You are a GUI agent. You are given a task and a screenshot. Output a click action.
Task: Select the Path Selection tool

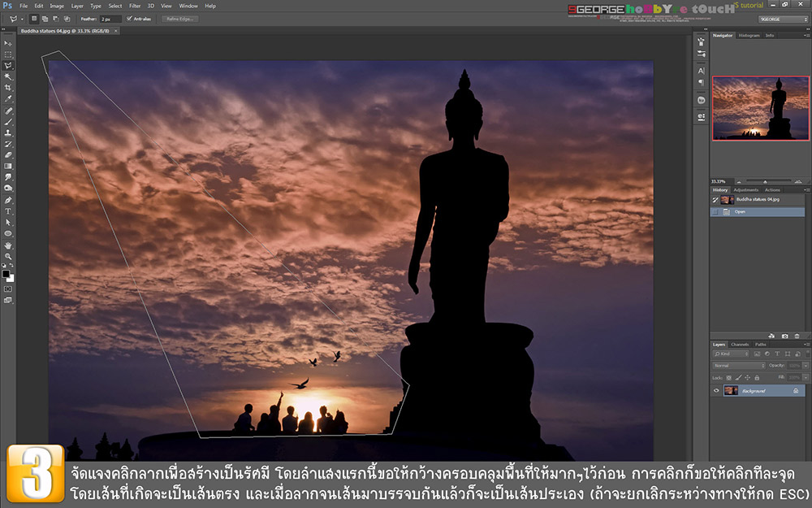point(8,223)
